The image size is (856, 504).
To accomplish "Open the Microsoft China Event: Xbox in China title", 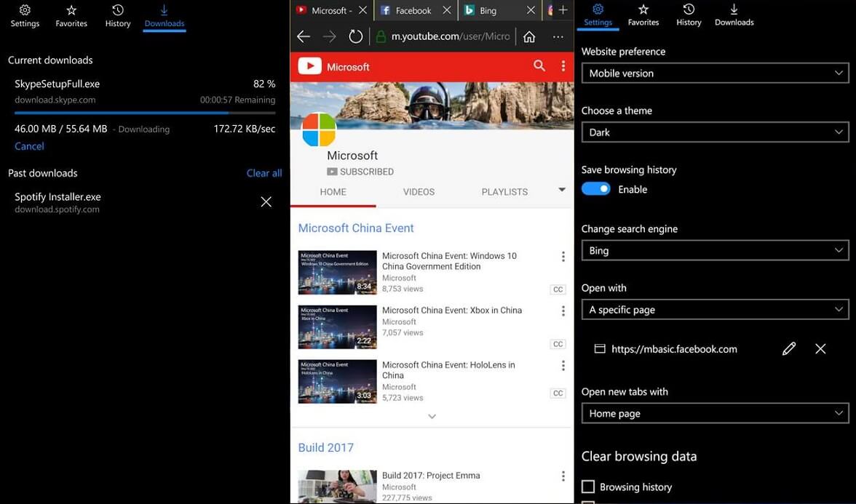I will [452, 310].
